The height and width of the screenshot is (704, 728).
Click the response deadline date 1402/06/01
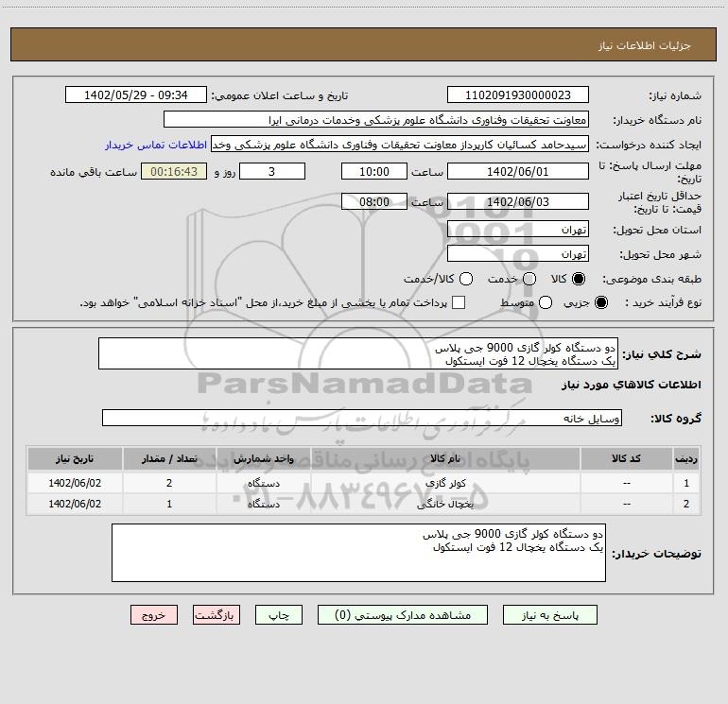518,172
